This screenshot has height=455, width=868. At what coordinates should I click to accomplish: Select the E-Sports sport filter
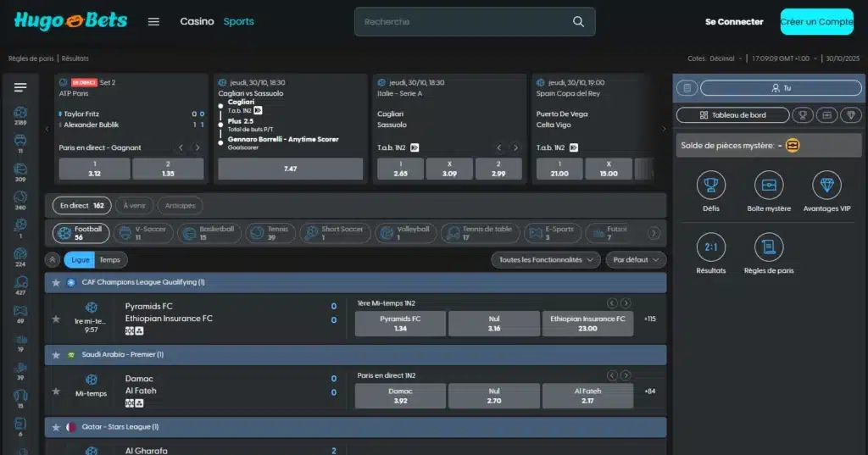[553, 233]
